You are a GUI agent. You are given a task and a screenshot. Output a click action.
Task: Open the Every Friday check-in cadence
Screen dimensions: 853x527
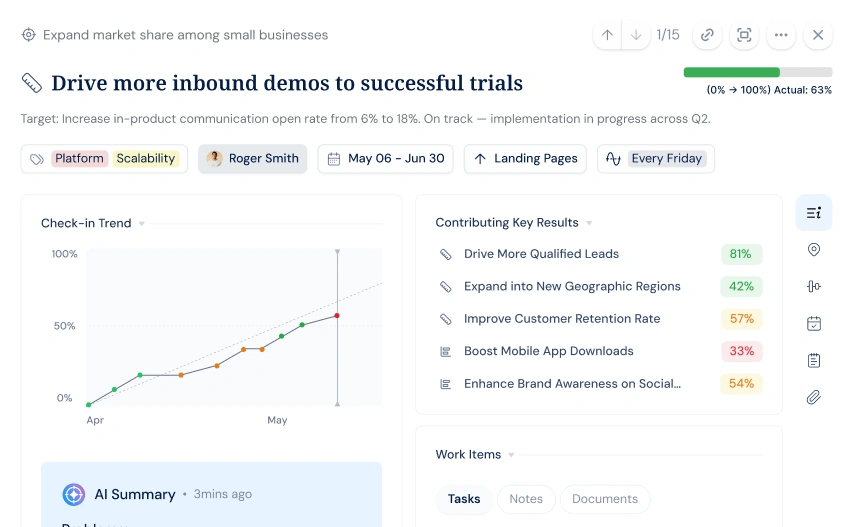coord(656,158)
